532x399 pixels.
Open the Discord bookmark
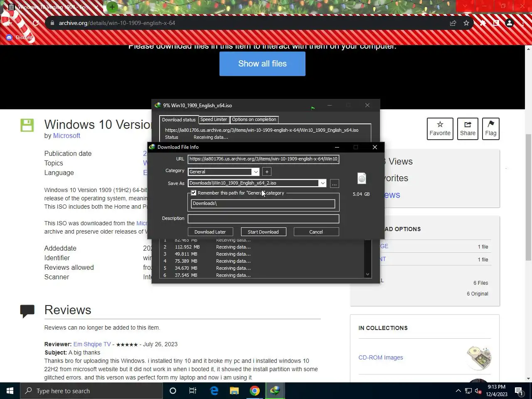click(20, 37)
